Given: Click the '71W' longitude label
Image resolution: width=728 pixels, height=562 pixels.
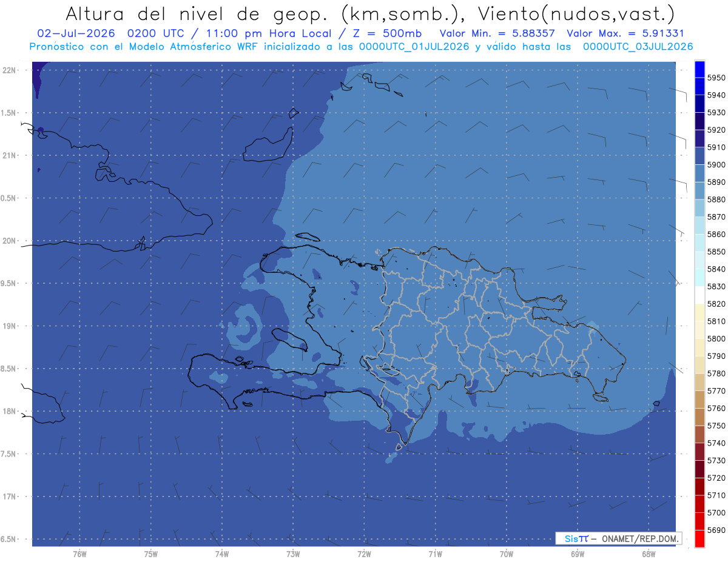Looking at the screenshot, I should (x=435, y=554).
